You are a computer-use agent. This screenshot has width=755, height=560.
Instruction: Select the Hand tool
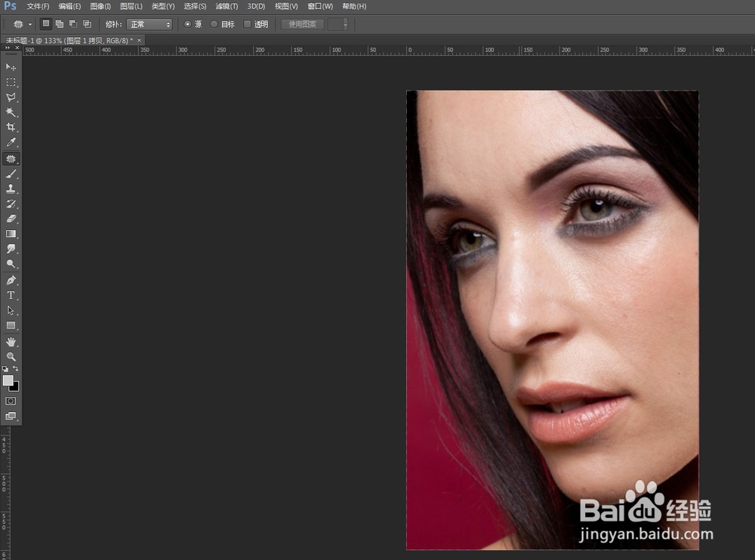point(11,342)
